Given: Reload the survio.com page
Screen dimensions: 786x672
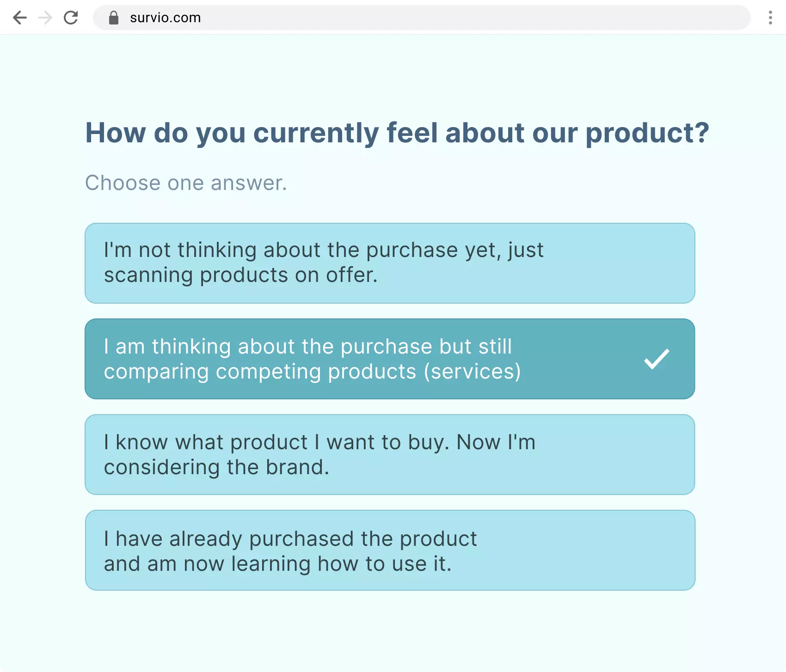Looking at the screenshot, I should point(71,18).
